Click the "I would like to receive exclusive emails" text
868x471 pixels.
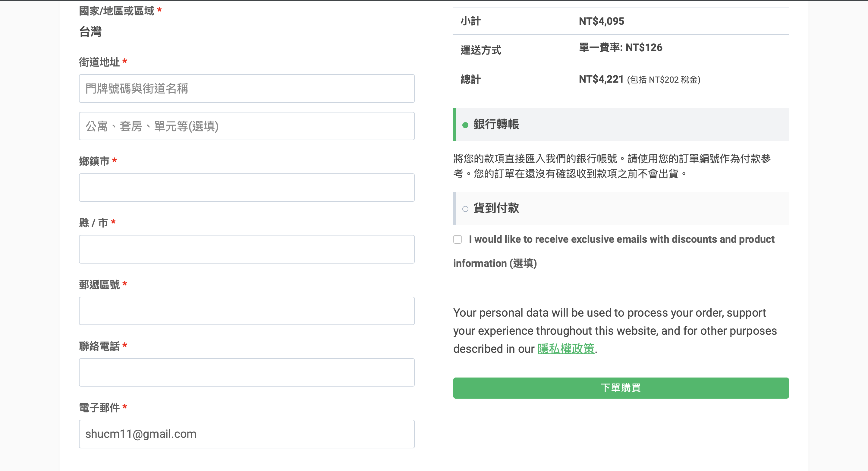point(621,239)
